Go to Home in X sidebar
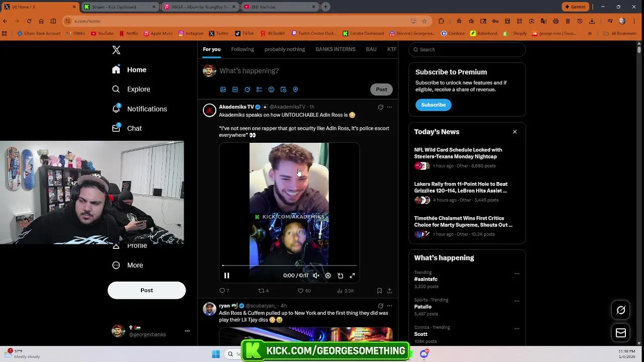644x362 pixels. [130, 70]
